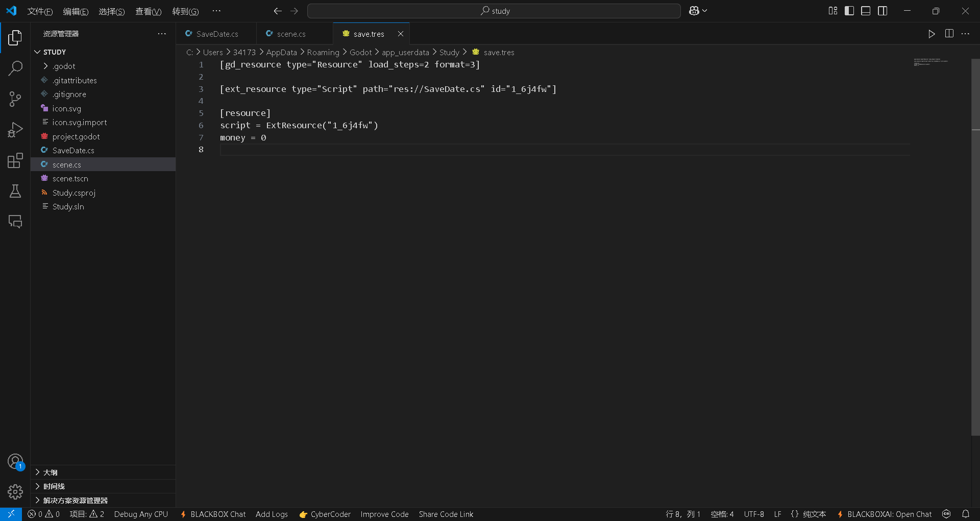Screen dimensions: 980x521
Task: Show more menu bar items
Action: pyautogui.click(x=216, y=11)
